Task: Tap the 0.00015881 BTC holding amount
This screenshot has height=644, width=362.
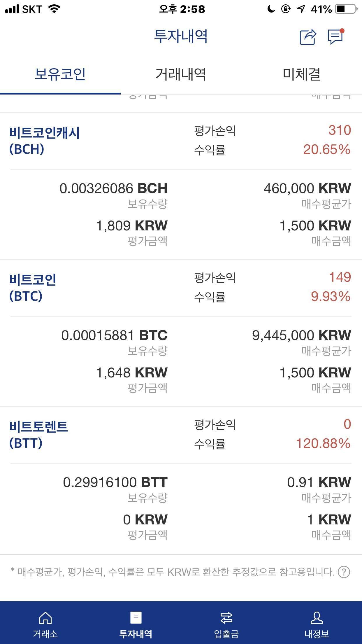Action: point(114,335)
